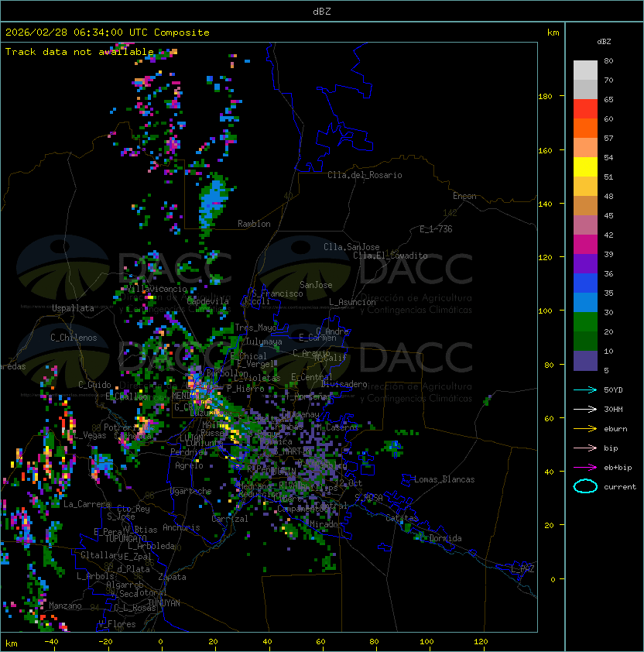Click the cyan 50YD arrow in legend

tap(585, 389)
